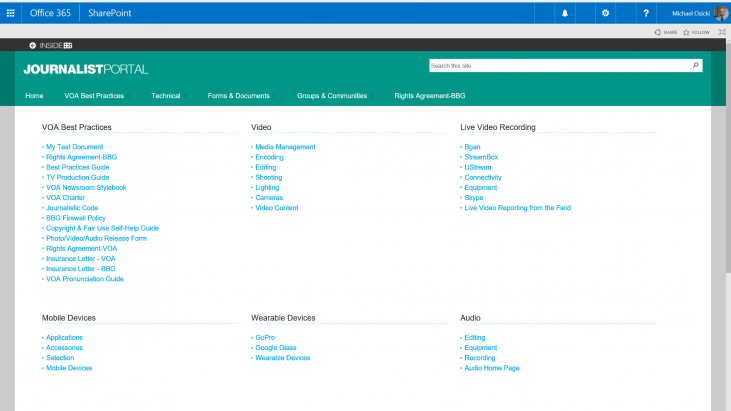731x411 pixels.
Task: Open Rights Agreement-VOA link
Action: pos(82,248)
